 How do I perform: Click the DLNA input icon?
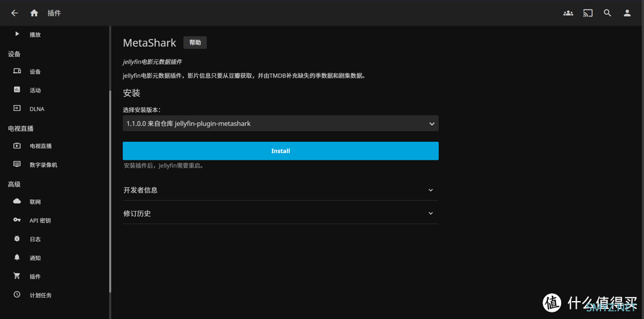[x=17, y=109]
